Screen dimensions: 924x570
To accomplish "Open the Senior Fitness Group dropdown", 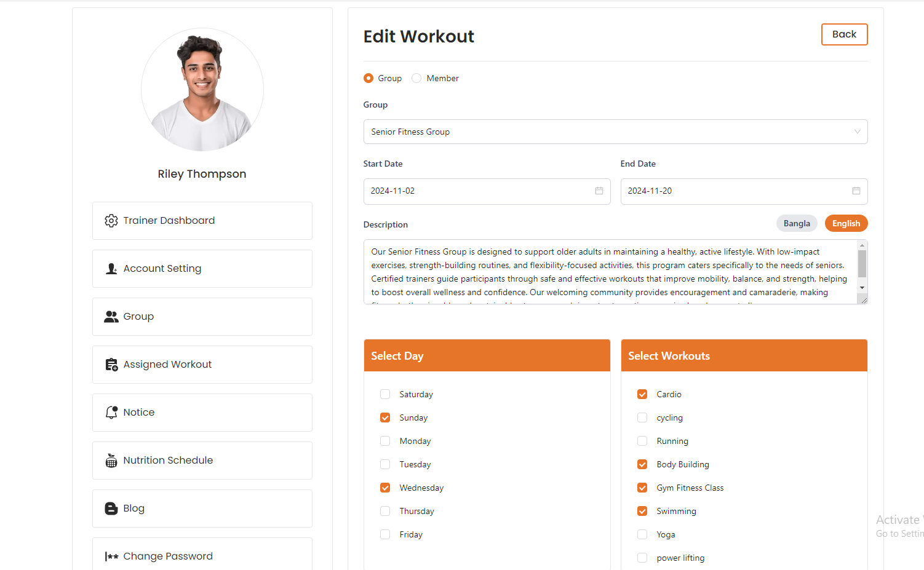I will [615, 132].
